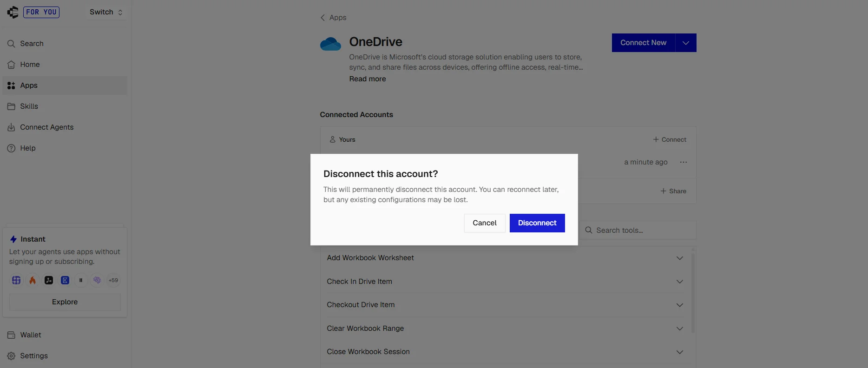This screenshot has width=868, height=368.
Task: Click the Settings gear icon
Action: pyautogui.click(x=11, y=356)
